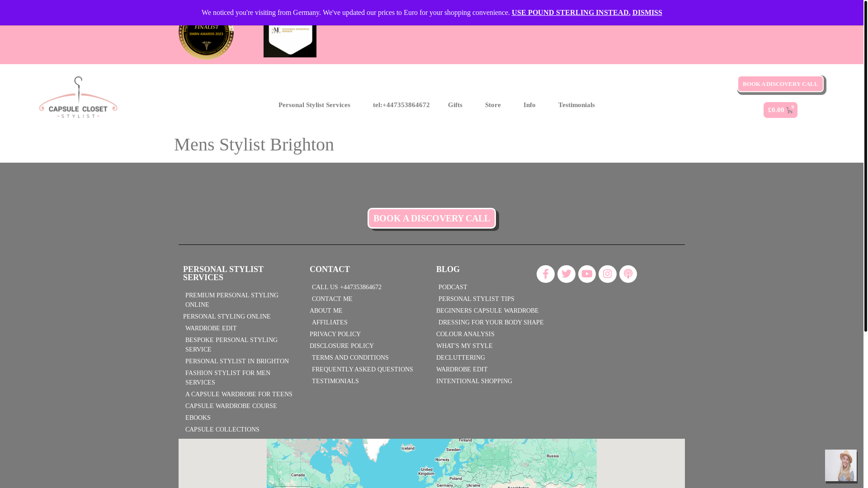
Task: Open the Colour Analysis blog link
Action: (465, 334)
